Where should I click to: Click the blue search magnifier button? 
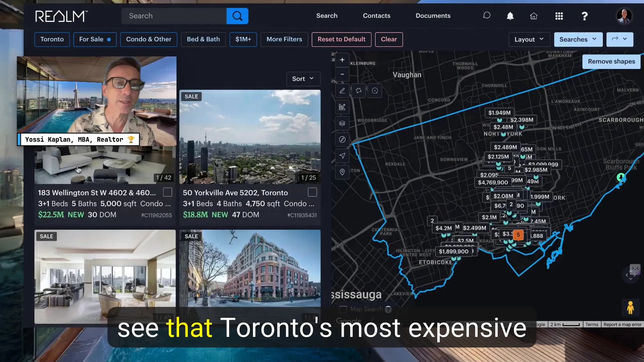pyautogui.click(x=237, y=16)
